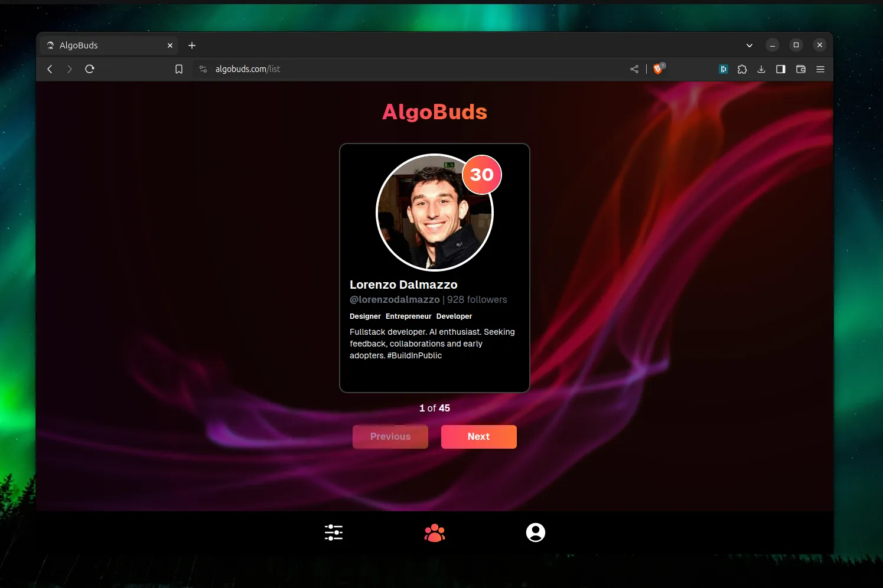Open the downloads icon in toolbar
The width and height of the screenshot is (883, 588).
coord(761,69)
